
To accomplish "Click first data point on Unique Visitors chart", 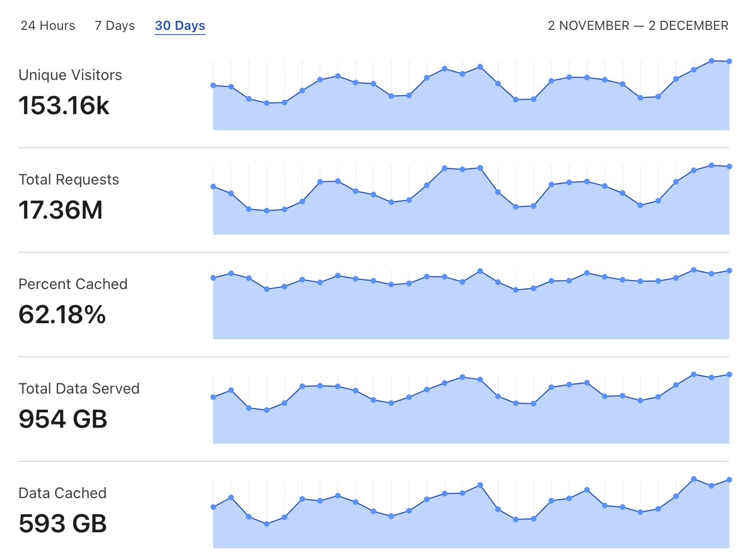I will (x=213, y=85).
